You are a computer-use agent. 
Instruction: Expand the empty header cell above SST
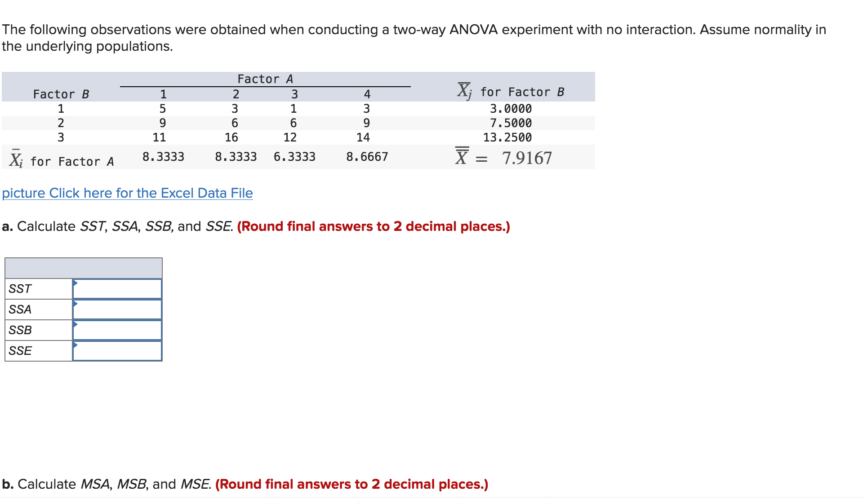83,268
